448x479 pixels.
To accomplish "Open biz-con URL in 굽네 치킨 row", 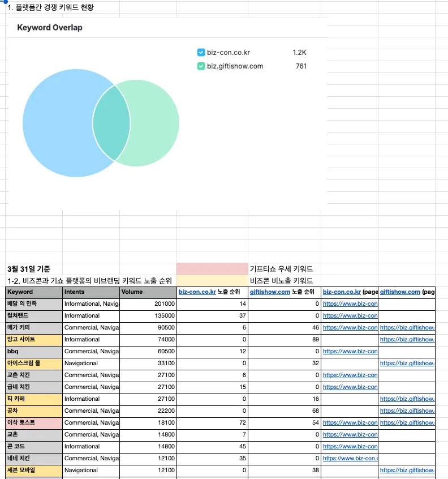I will click(x=350, y=387).
